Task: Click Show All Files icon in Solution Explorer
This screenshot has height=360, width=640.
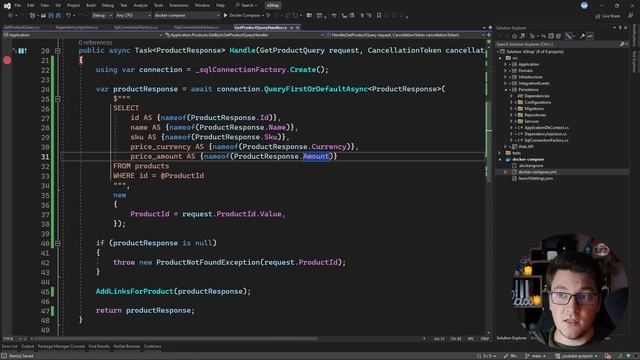Action: 558,36
